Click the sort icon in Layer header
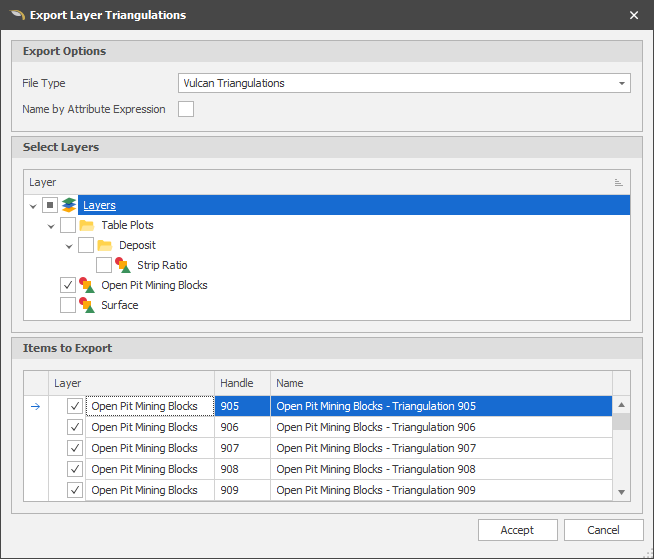654x560 pixels. 618,183
